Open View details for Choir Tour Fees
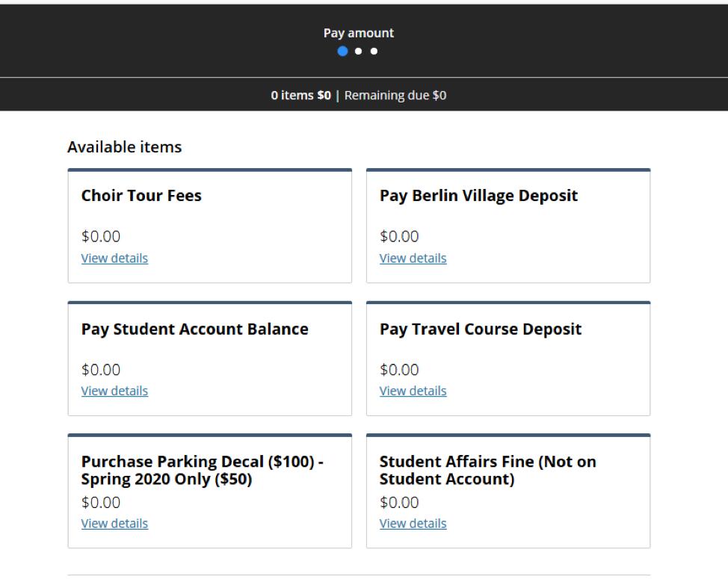The height and width of the screenshot is (579, 728). [x=114, y=258]
